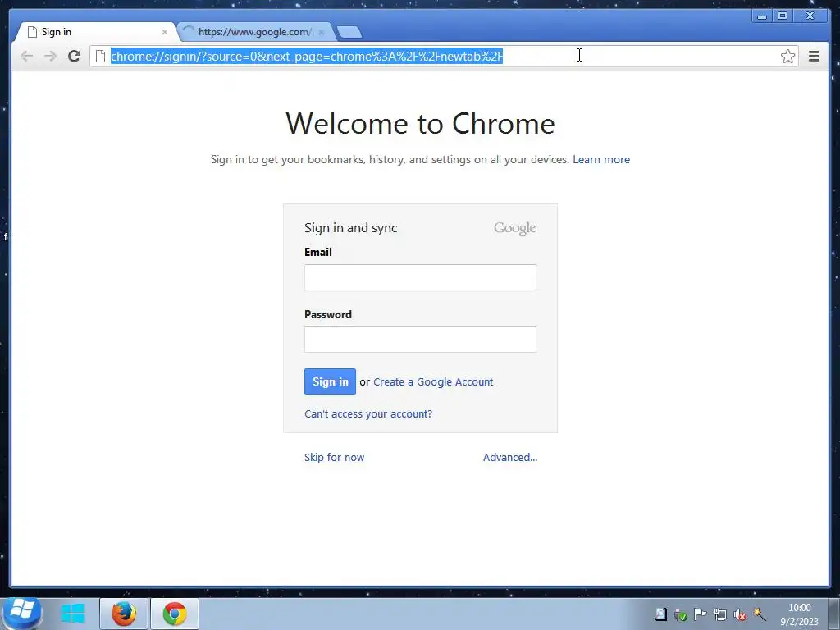Click the tray clock showing 10:00
Viewport: 840px width, 630px height.
tap(799, 614)
